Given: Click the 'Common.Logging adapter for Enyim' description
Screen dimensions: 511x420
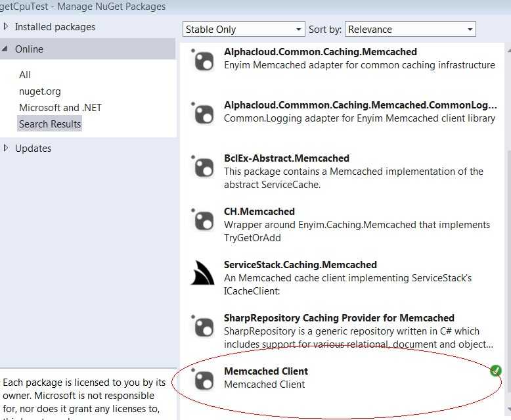Looking at the screenshot, I should click(359, 118).
